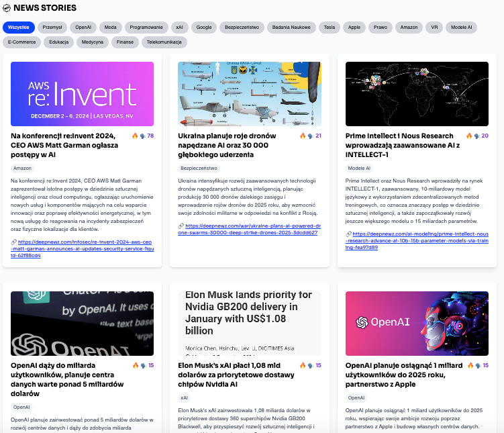This screenshot has width=504, height=433.
Task: Filter by Prawo category
Action: (381, 28)
